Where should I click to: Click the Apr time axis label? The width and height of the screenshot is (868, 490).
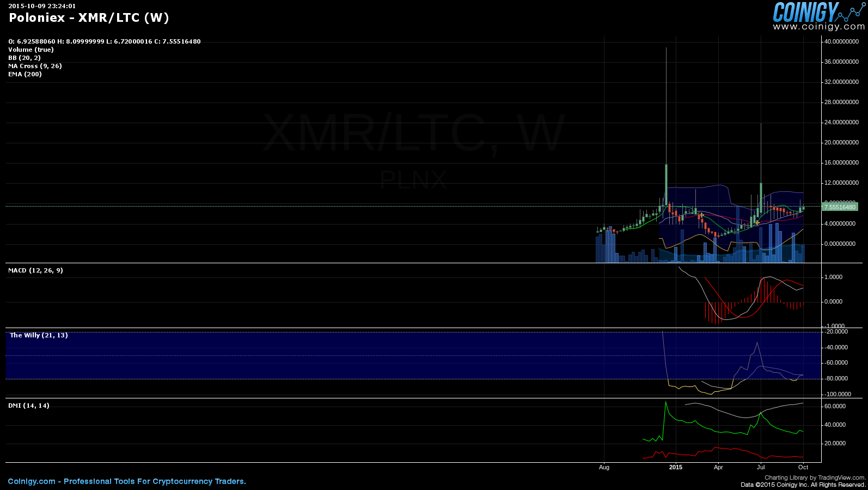pyautogui.click(x=718, y=467)
